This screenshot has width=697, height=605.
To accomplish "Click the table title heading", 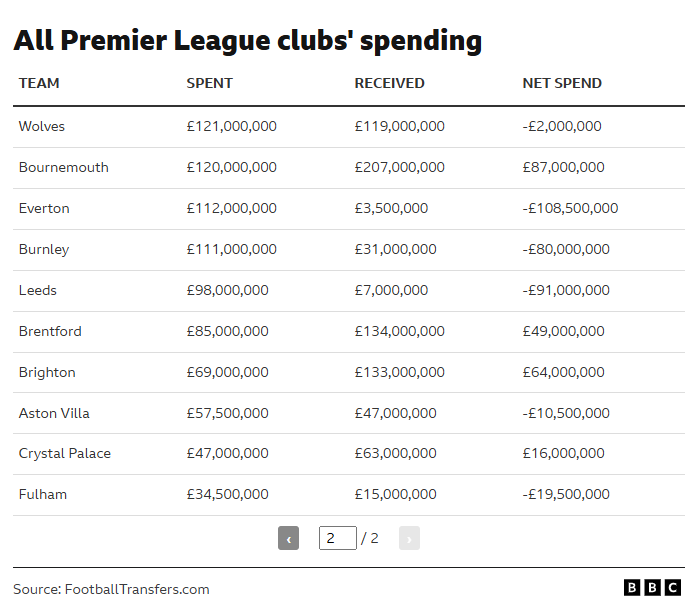I will tap(248, 41).
